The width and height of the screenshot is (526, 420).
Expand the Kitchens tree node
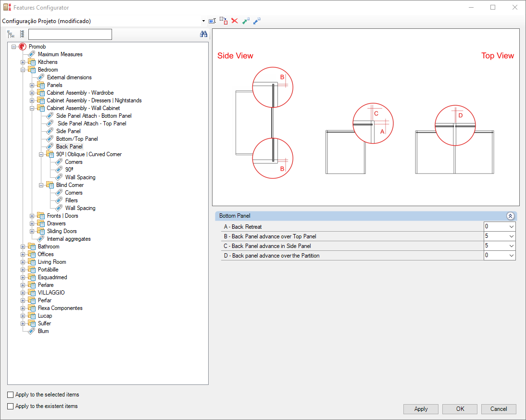[x=23, y=62]
